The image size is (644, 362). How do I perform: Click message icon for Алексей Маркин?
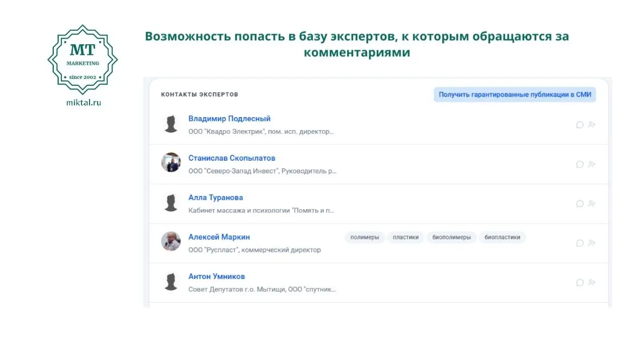pyautogui.click(x=580, y=243)
